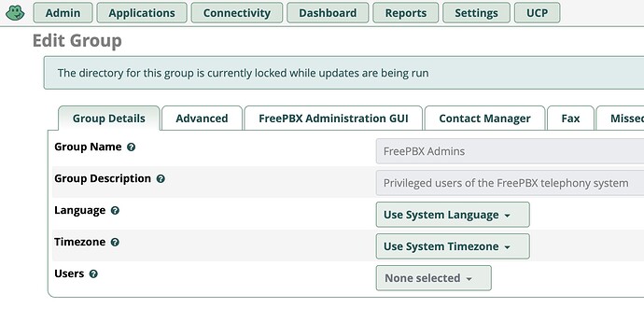Open the Reports menu

click(x=406, y=13)
